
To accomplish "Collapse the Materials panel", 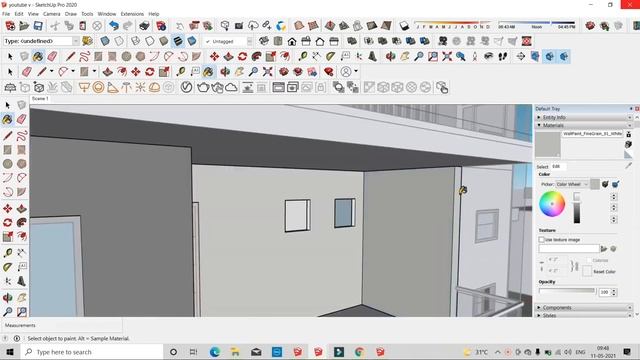I will click(x=584, y=125).
